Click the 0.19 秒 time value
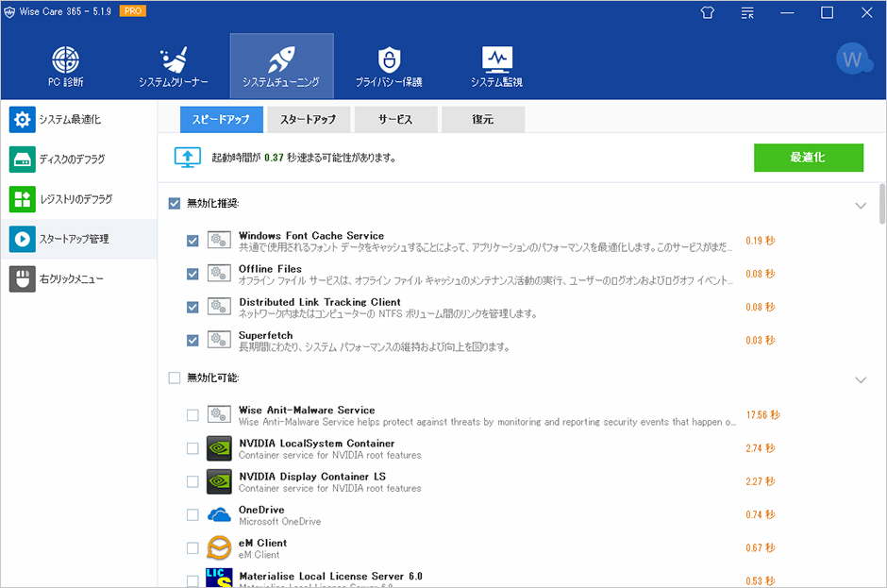This screenshot has height=588, width=887. pos(761,241)
